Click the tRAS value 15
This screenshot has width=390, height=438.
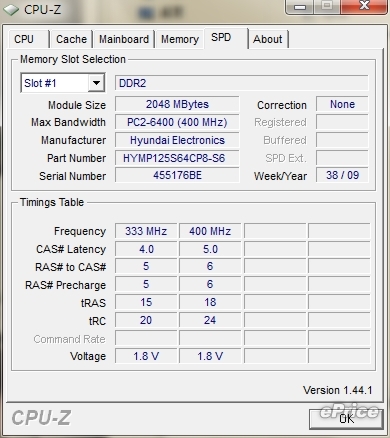click(146, 302)
